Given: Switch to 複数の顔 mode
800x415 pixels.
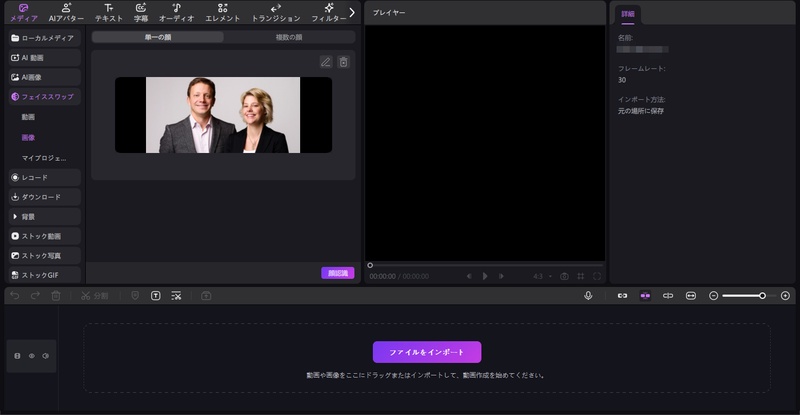Looking at the screenshot, I should [x=289, y=37].
